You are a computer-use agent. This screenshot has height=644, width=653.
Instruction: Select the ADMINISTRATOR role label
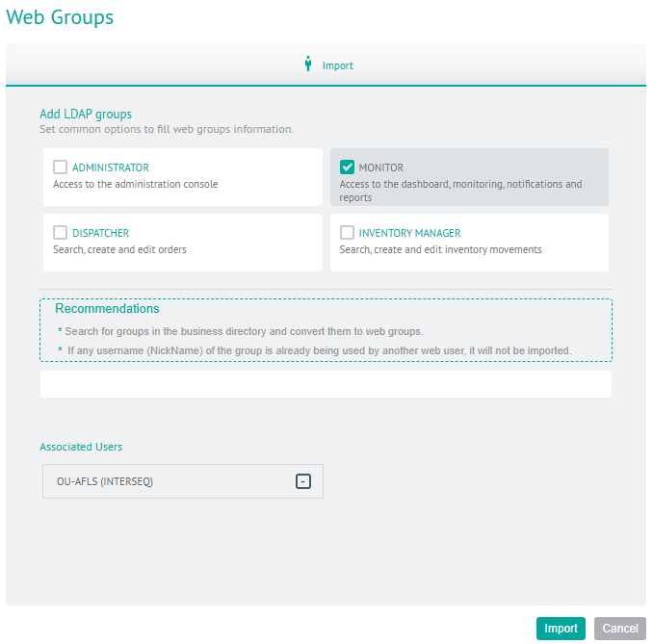coord(111,167)
